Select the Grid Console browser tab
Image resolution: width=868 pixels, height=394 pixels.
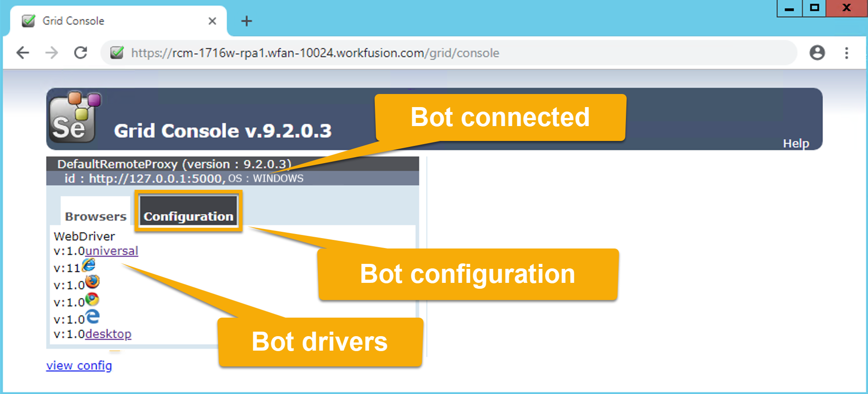click(118, 21)
